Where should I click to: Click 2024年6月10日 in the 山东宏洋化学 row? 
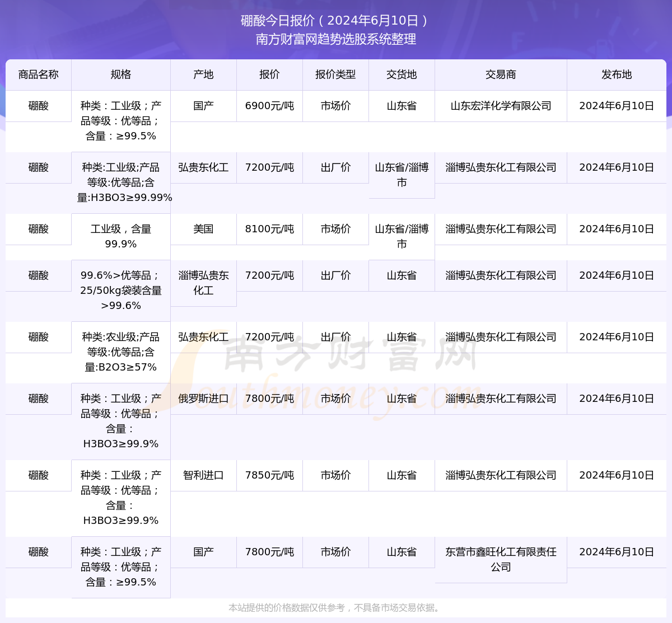[x=617, y=106]
